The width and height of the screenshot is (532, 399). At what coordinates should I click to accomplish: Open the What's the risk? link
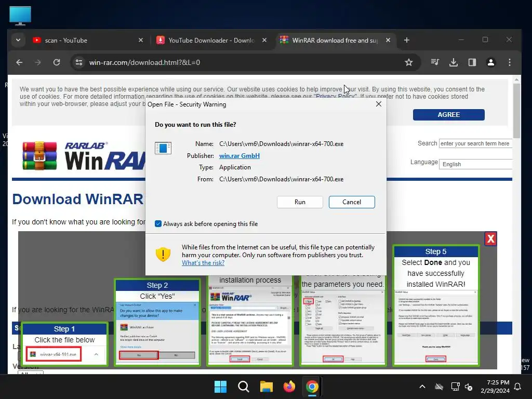(203, 263)
